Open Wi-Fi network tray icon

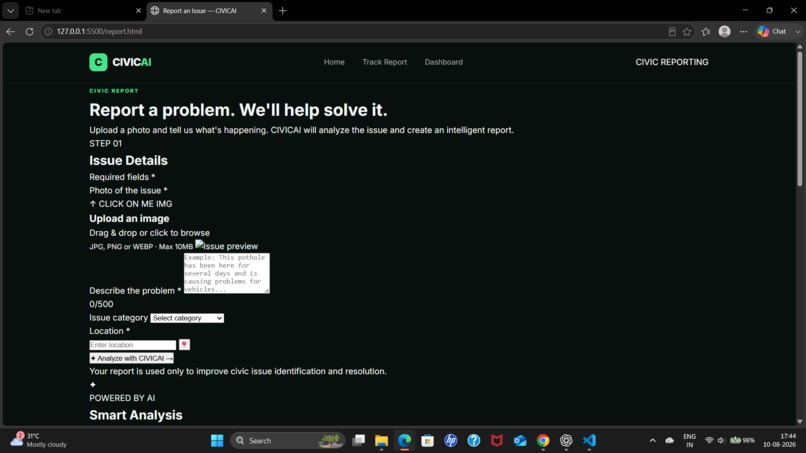click(x=709, y=441)
